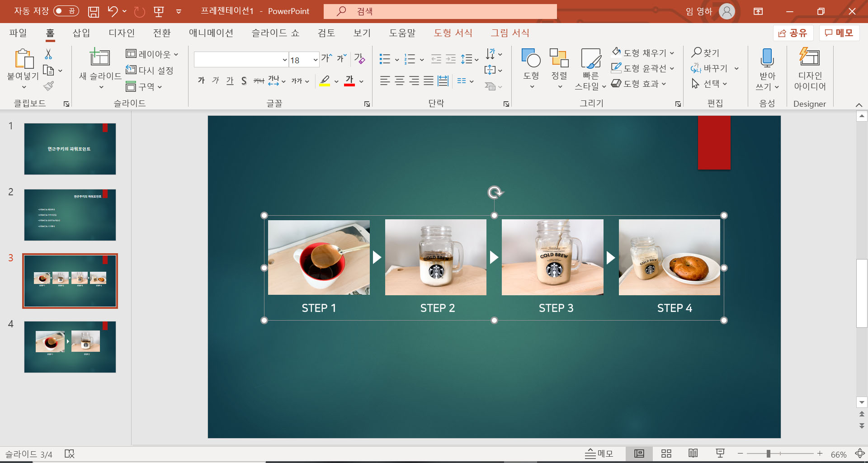868x463 pixels.
Task: Click the Distributed alignment icon
Action: pyautogui.click(x=443, y=81)
